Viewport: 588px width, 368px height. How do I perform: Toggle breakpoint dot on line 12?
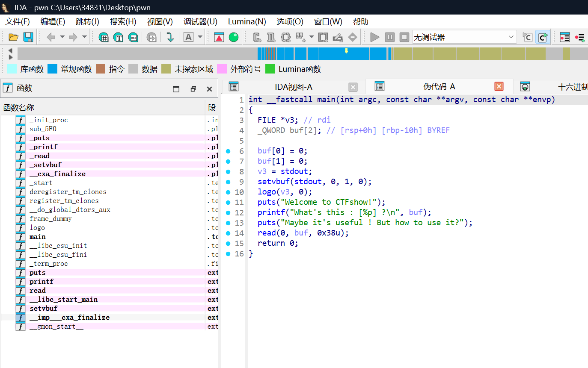click(228, 212)
